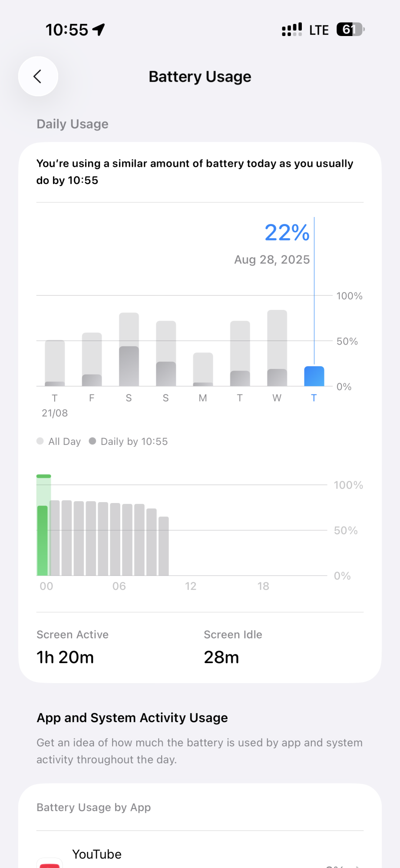
Task: Select the first Saturday bar in daily chart
Action: [129, 349]
